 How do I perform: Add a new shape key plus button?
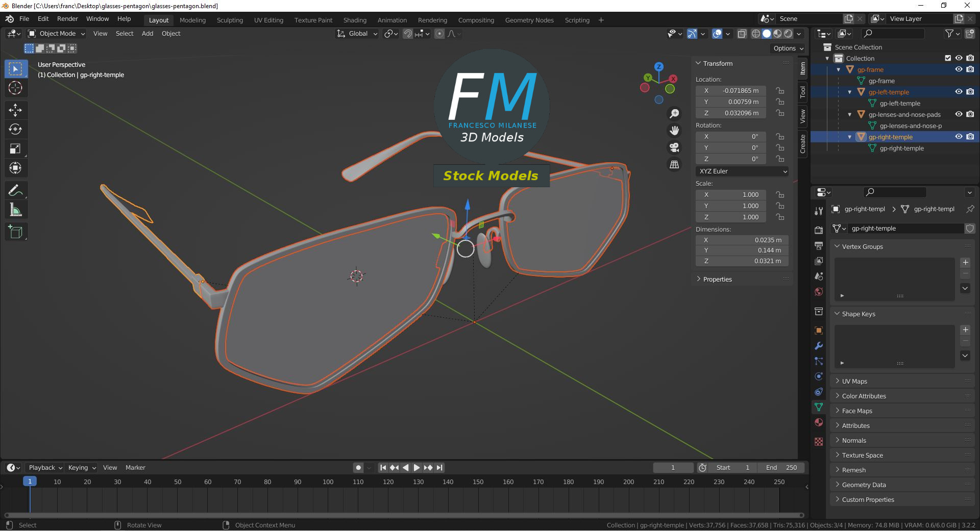965,330
